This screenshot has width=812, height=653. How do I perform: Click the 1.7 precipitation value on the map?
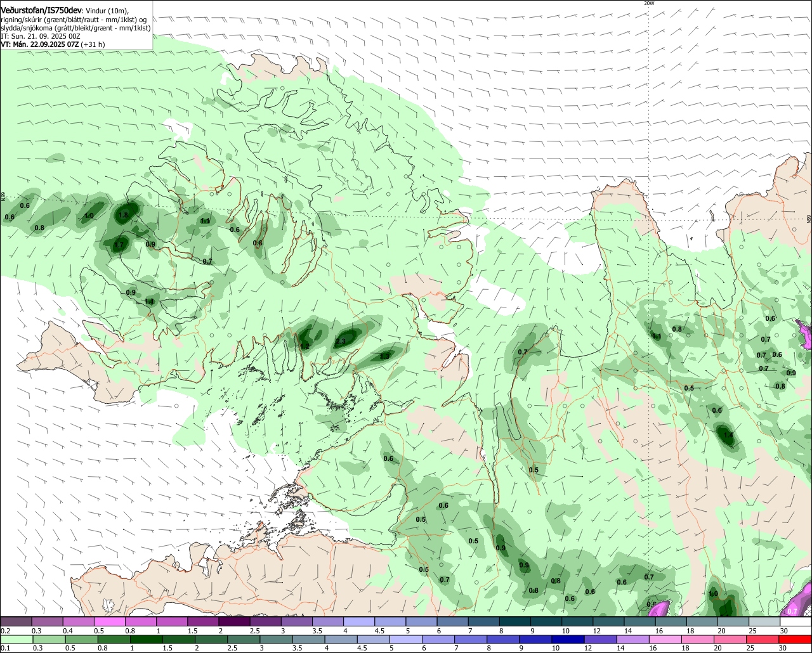(x=119, y=245)
